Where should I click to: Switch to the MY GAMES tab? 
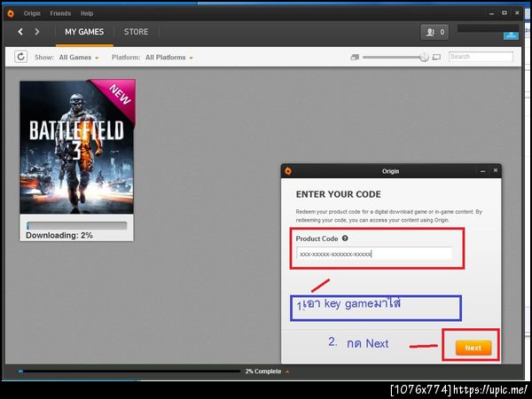[x=84, y=32]
